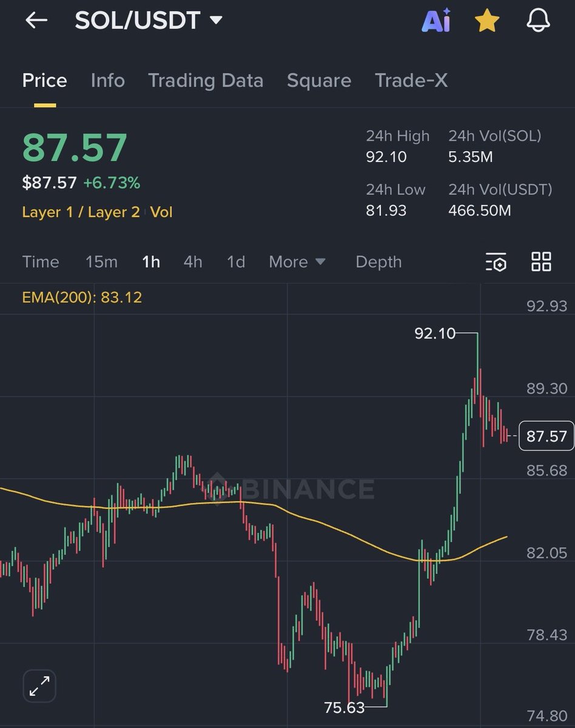The width and height of the screenshot is (575, 728).
Task: Tap the 82.05 price axis label
Action: click(546, 553)
